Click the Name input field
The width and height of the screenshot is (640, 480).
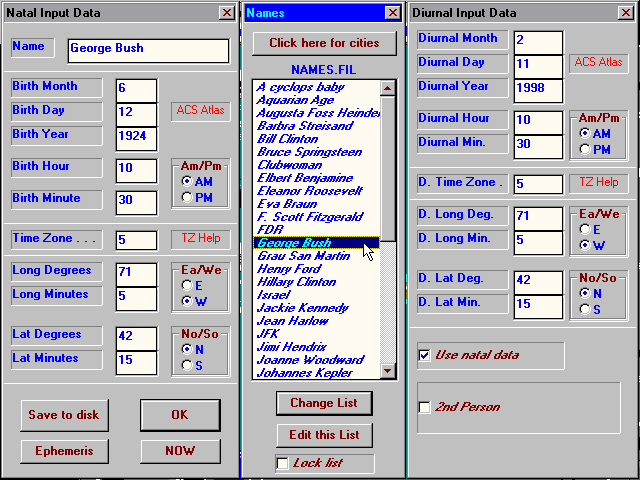click(148, 49)
